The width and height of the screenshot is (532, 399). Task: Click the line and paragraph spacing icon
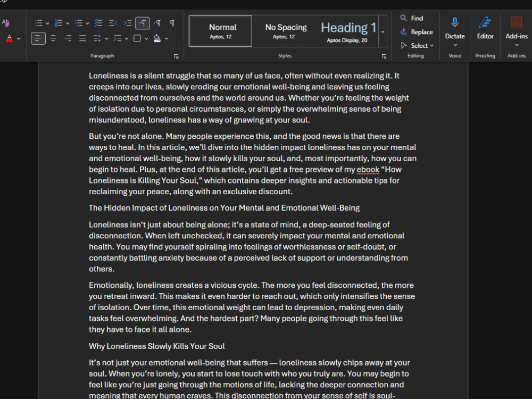97,38
